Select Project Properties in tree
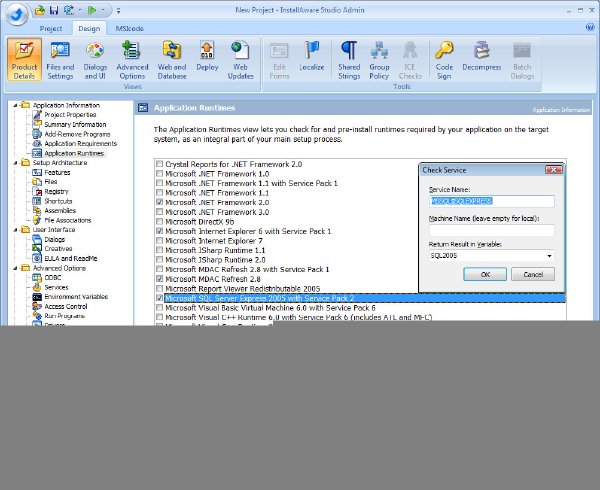Image resolution: width=600 pixels, height=490 pixels. pyautogui.click(x=70, y=115)
